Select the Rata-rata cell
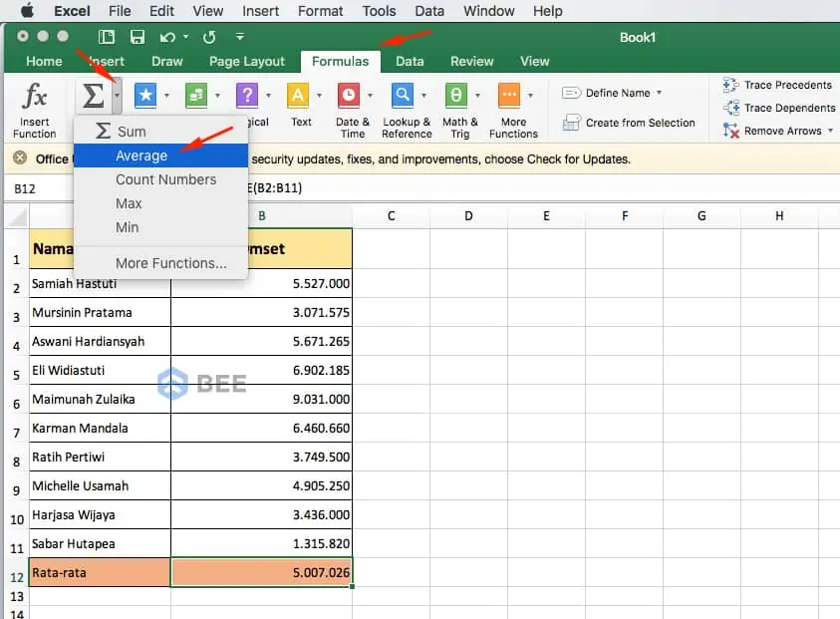This screenshot has width=840, height=619. (100, 572)
